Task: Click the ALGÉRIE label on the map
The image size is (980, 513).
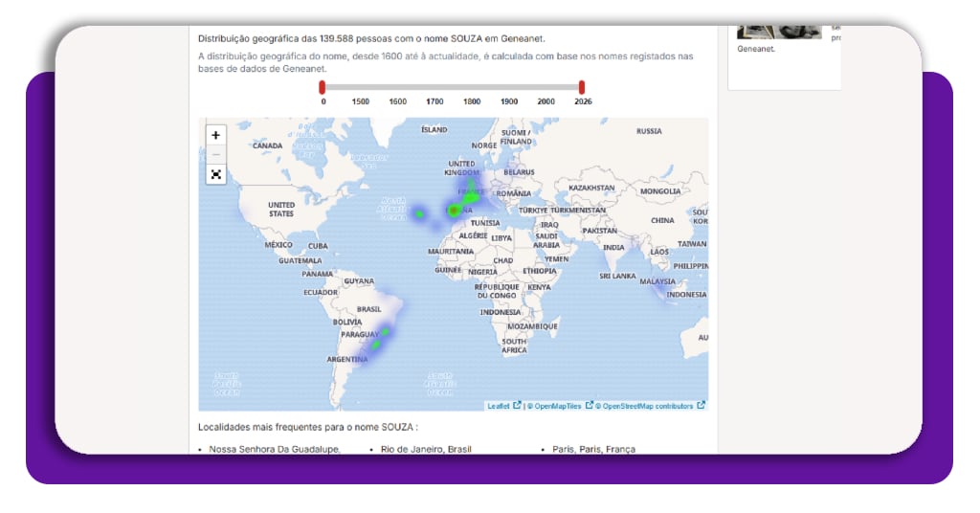Action: pyautogui.click(x=473, y=235)
